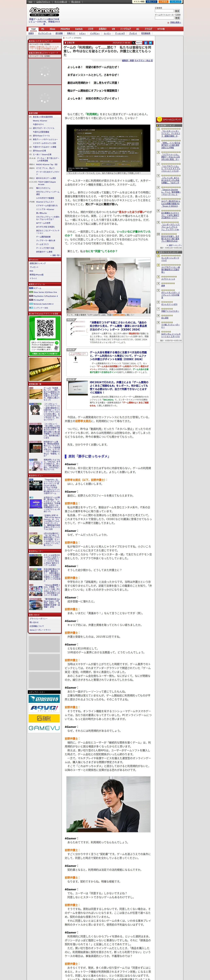Image resolution: width=210 pixels, height=980 pixels.
Task: Open その他 dropdown in main navigation
Action: click(x=161, y=29)
